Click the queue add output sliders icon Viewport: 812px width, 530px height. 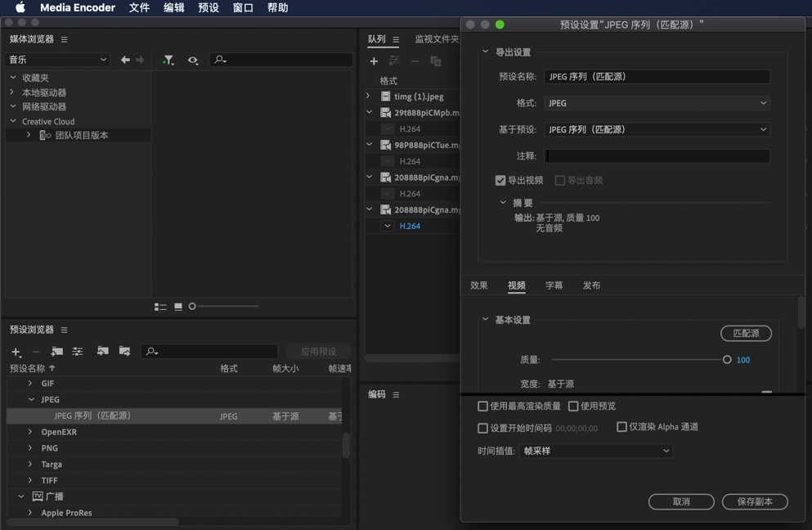click(x=395, y=61)
